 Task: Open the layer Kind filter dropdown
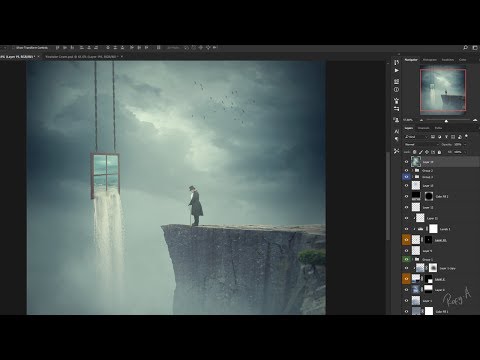click(416, 137)
